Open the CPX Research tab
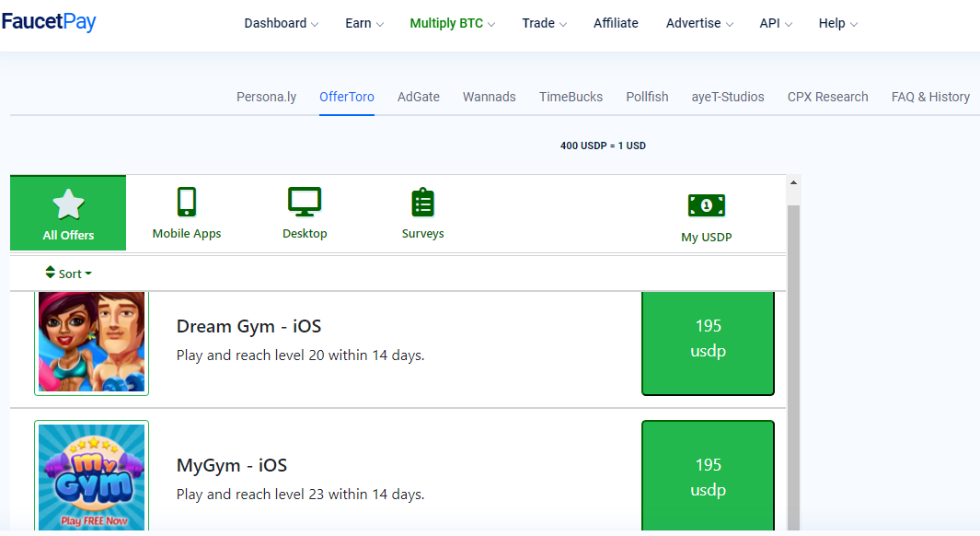Viewport: 980px width, 536px height. coord(827,97)
